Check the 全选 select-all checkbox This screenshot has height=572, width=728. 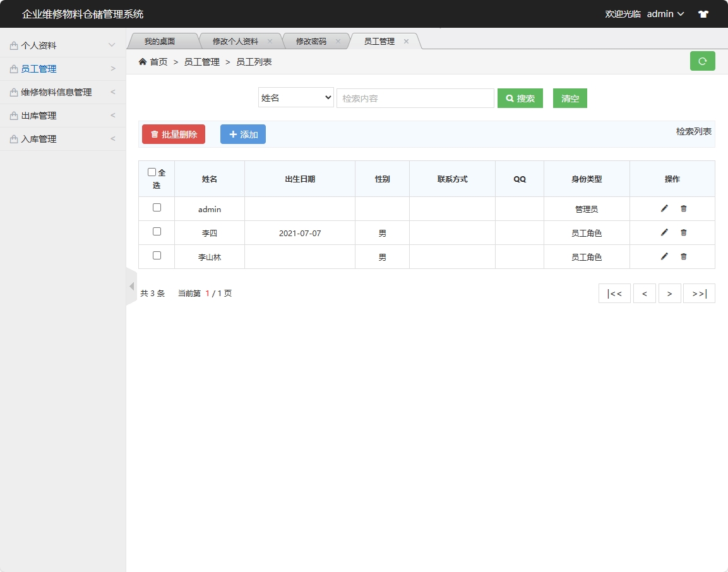(152, 170)
